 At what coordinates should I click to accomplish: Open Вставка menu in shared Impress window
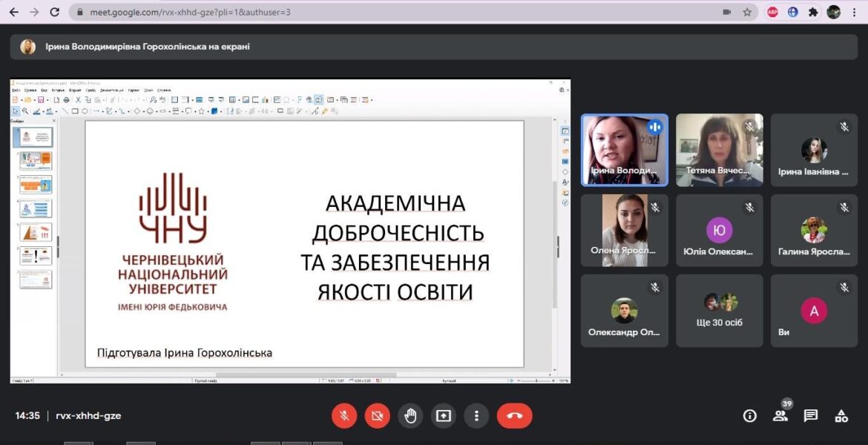tap(58, 90)
